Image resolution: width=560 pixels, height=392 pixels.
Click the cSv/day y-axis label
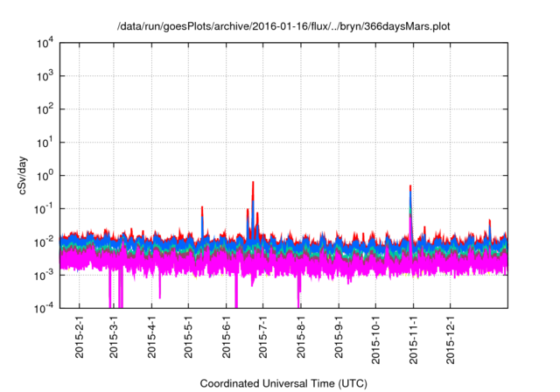(x=26, y=175)
